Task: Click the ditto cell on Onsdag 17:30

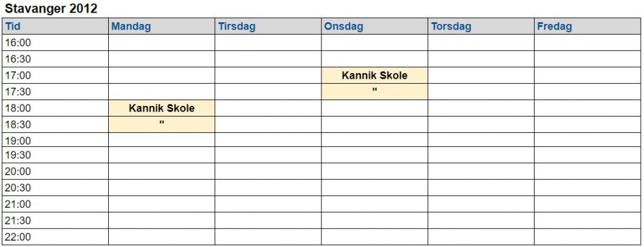Action: tap(375, 91)
